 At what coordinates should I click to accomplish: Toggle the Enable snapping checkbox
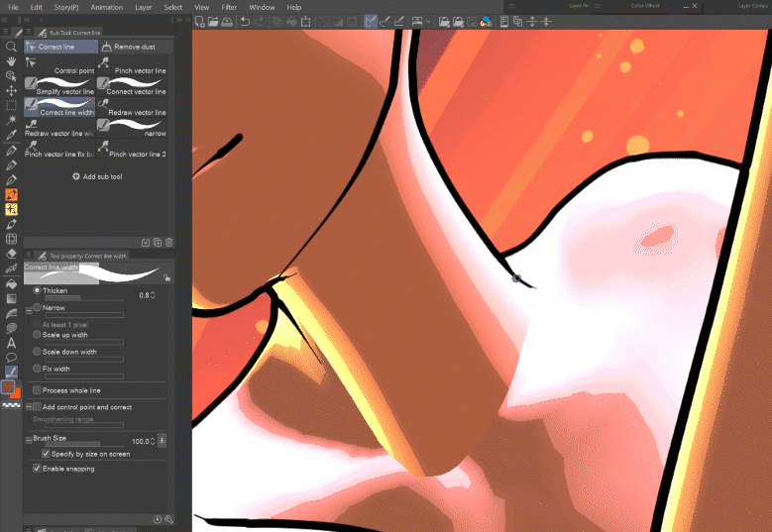tap(37, 469)
